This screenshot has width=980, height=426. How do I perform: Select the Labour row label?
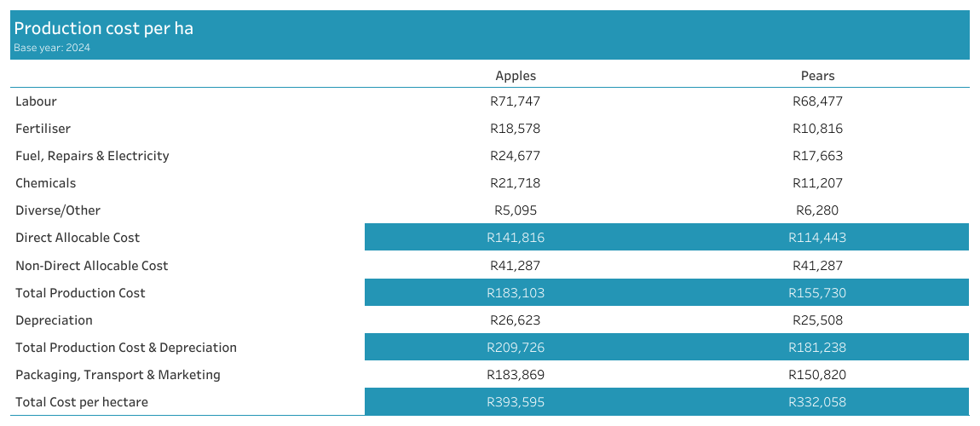pyautogui.click(x=36, y=101)
